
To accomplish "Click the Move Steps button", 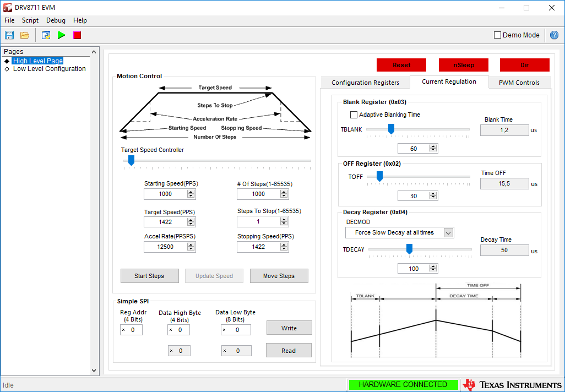I will point(279,276).
